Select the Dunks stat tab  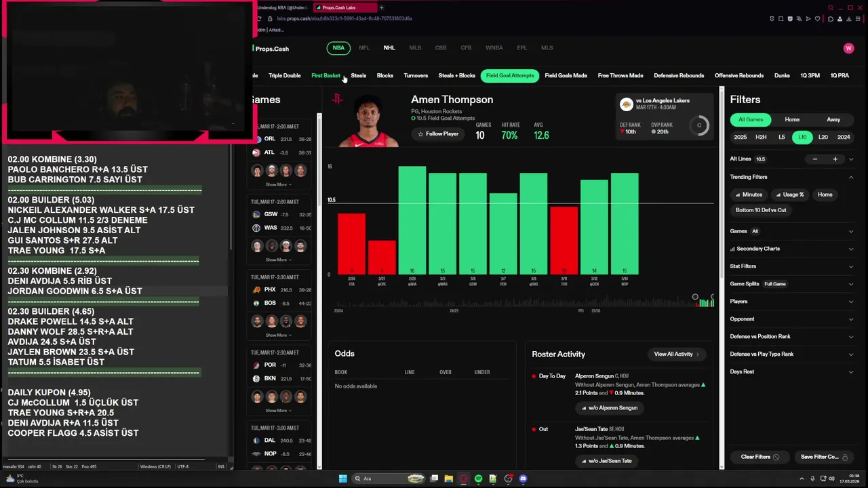(782, 76)
